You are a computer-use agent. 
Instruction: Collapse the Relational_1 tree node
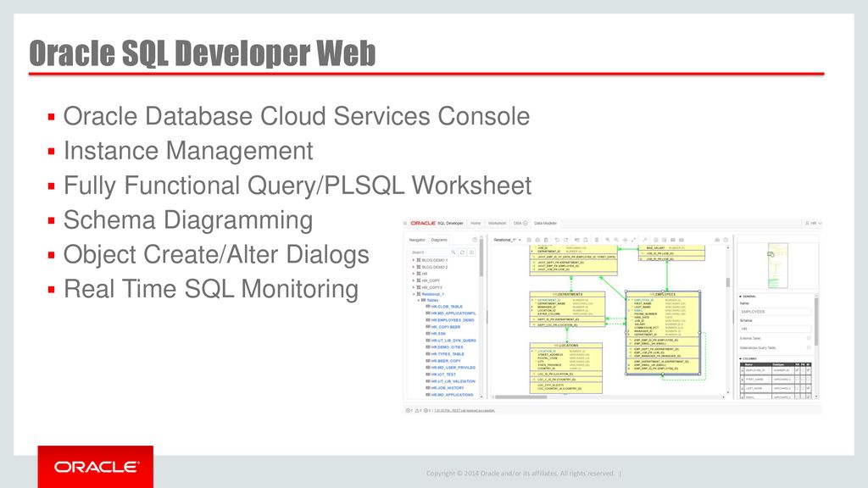click(413, 294)
